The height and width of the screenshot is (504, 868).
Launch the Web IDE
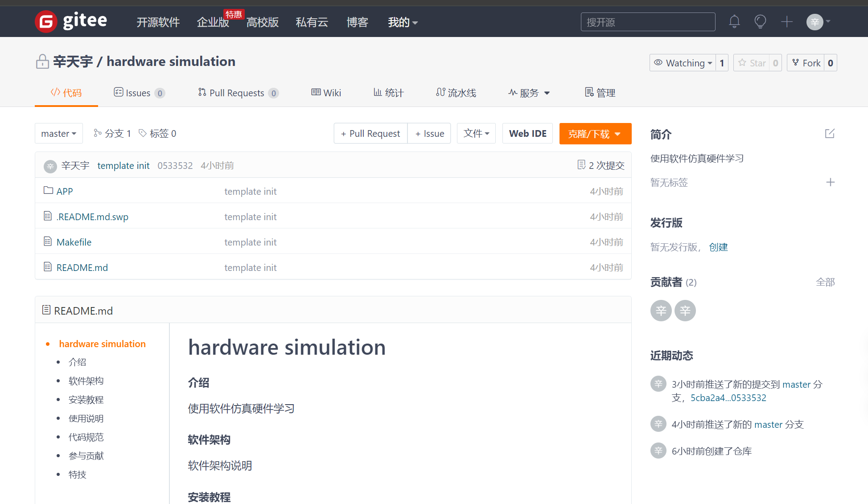(527, 133)
